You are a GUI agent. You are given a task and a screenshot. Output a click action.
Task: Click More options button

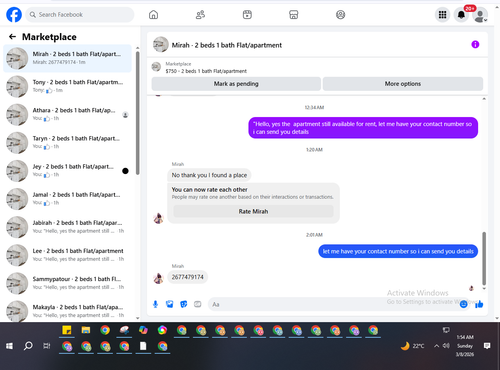403,84
